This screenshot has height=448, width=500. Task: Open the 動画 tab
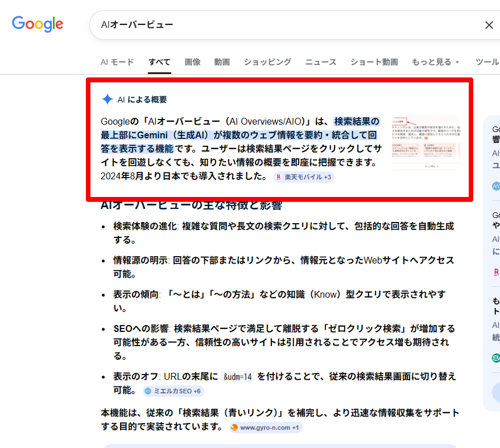[x=222, y=62]
